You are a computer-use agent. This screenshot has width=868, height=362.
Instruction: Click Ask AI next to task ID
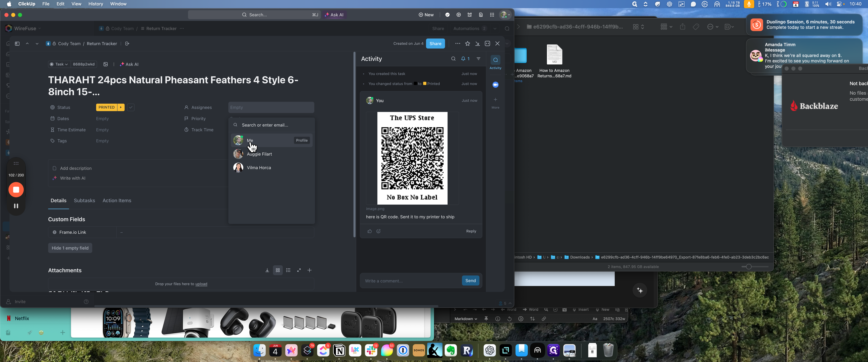[x=129, y=64]
